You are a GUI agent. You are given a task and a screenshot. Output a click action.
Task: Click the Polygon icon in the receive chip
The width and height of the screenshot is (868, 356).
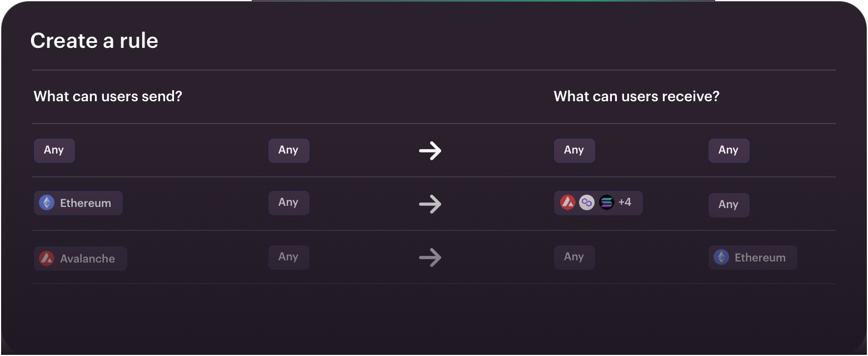point(587,202)
